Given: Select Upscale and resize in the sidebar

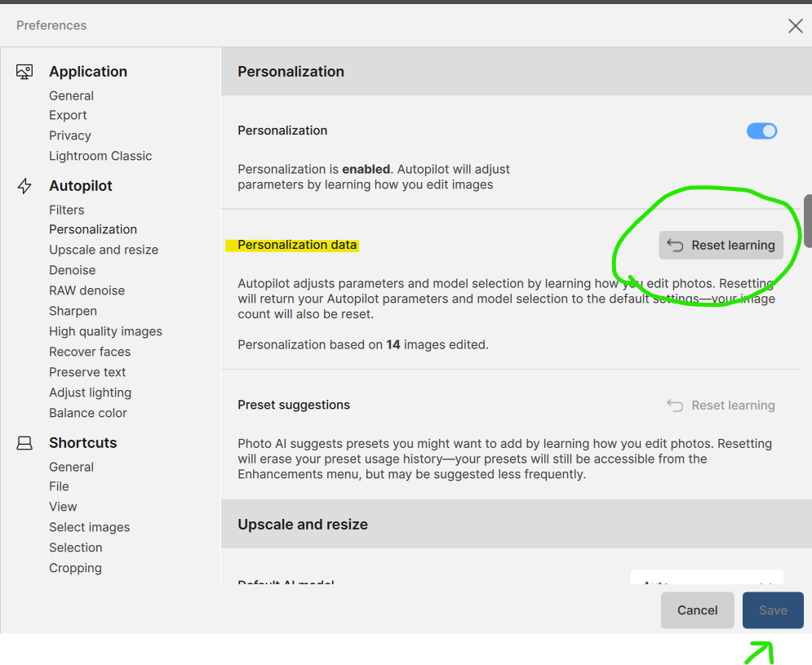Looking at the screenshot, I should click(104, 250).
